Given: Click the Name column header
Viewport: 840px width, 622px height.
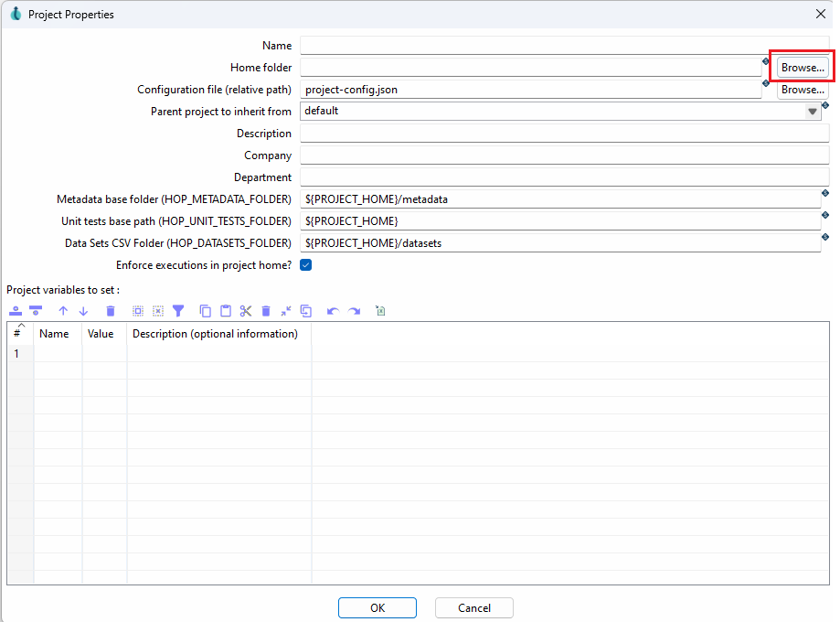Looking at the screenshot, I should click(58, 334).
